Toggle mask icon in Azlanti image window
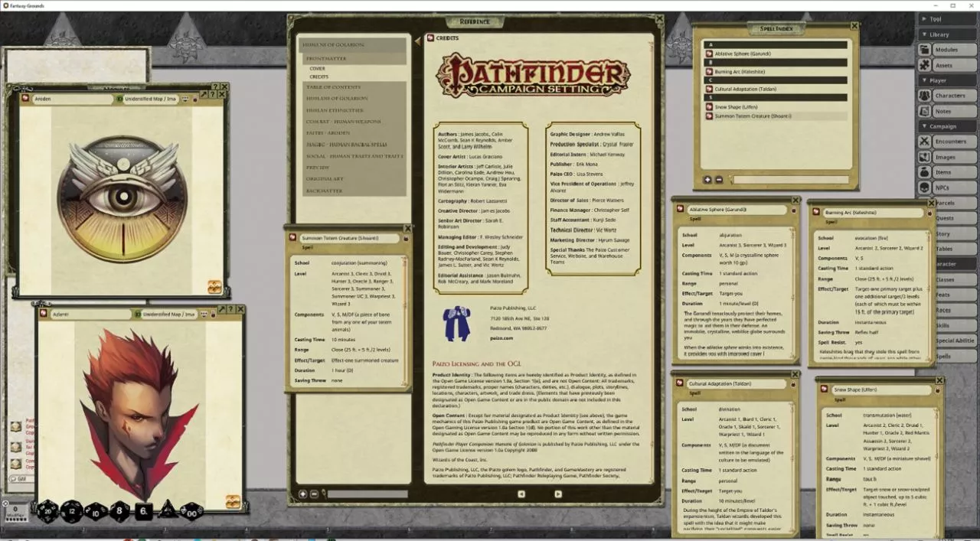Image resolution: width=980 pixels, height=541 pixels. (203, 314)
